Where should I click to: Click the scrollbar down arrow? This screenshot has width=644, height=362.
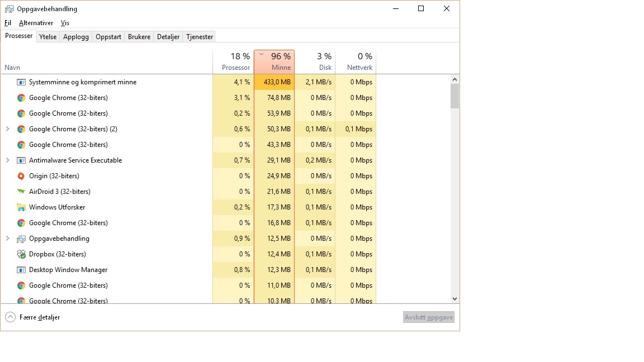coord(454,299)
